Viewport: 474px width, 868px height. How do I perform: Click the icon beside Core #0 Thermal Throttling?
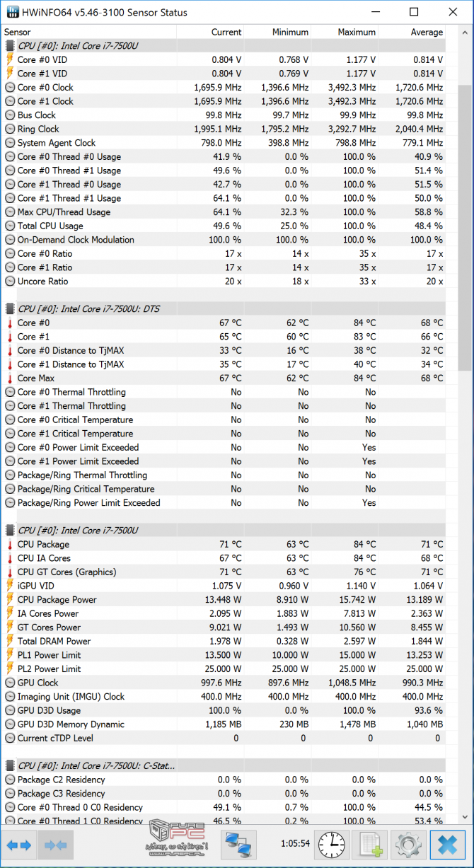coord(10,392)
